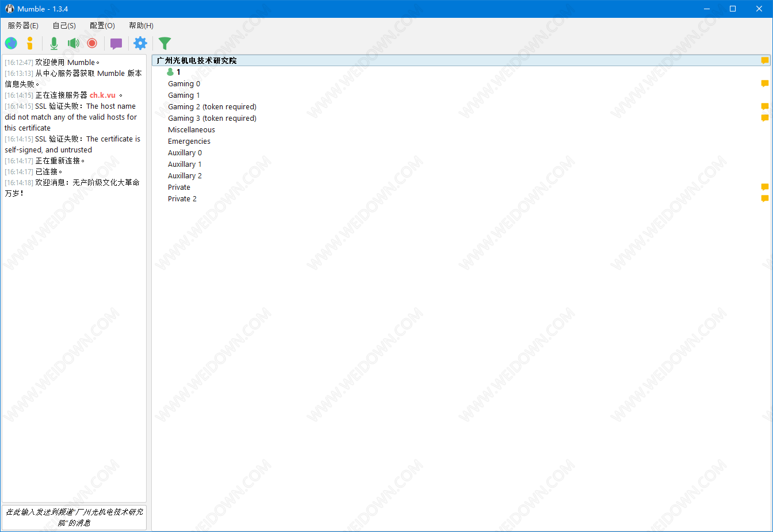
Task: Select the Emergencies channel
Action: pos(189,141)
